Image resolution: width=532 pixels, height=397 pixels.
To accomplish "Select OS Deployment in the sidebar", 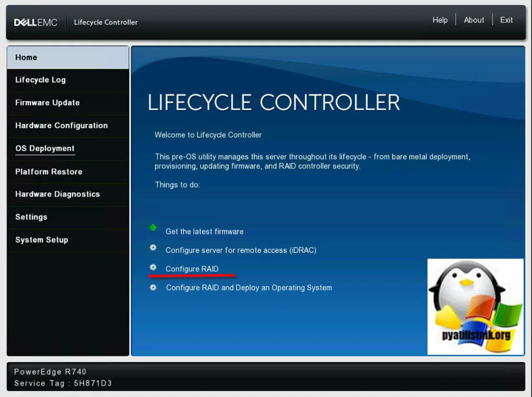I will point(68,149).
